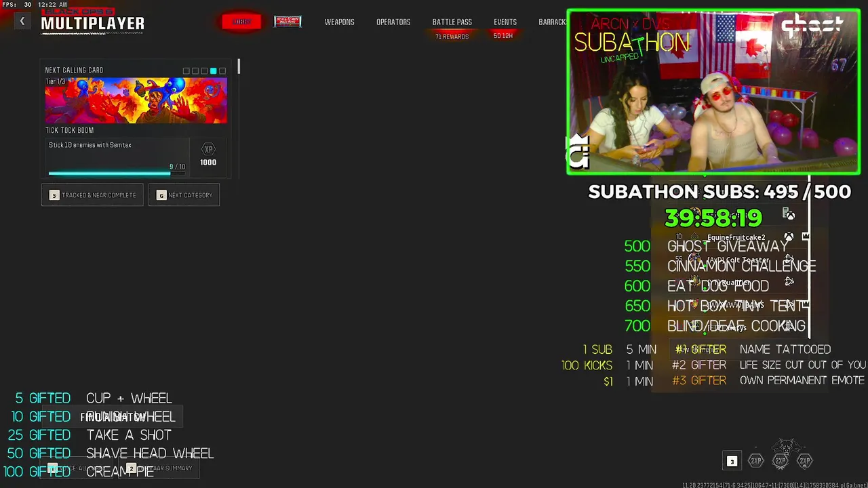Click the G key icon on Next Category

[x=161, y=195]
